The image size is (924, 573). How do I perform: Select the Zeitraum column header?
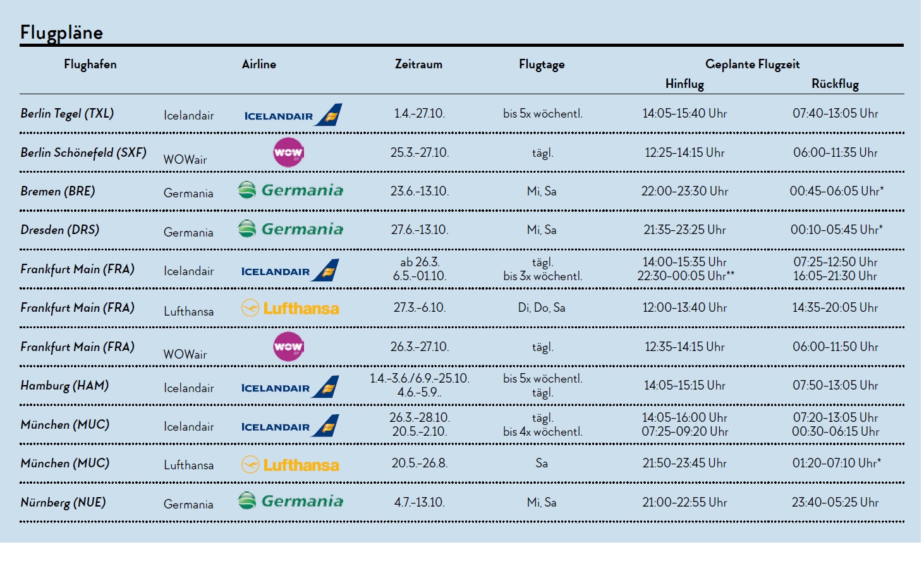tap(418, 64)
